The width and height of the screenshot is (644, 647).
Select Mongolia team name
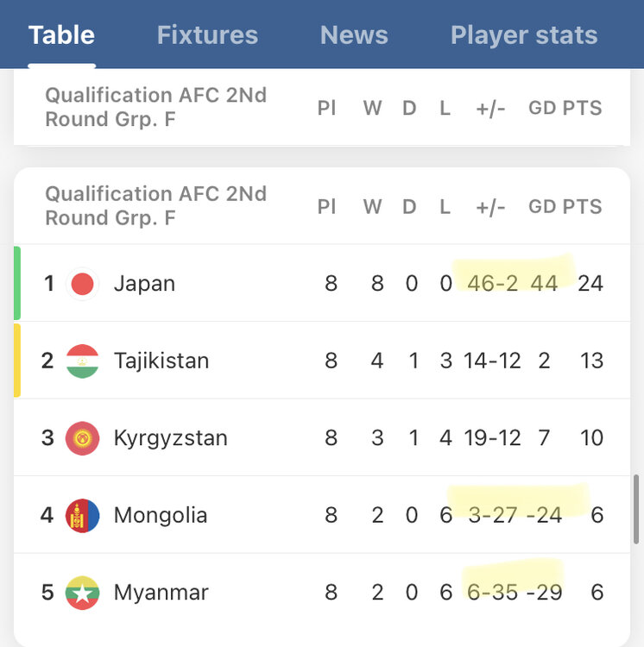(161, 516)
